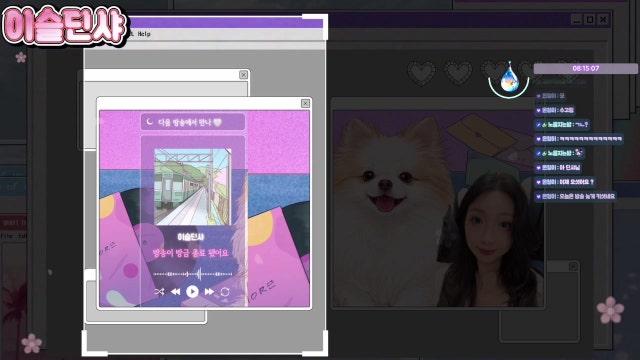Close the white window behind the player

[244, 75]
